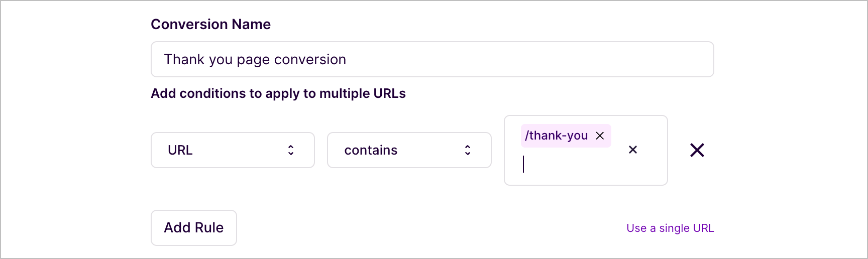The height and width of the screenshot is (259, 868).
Task: Clear all values in the tag box
Action: pyautogui.click(x=633, y=150)
